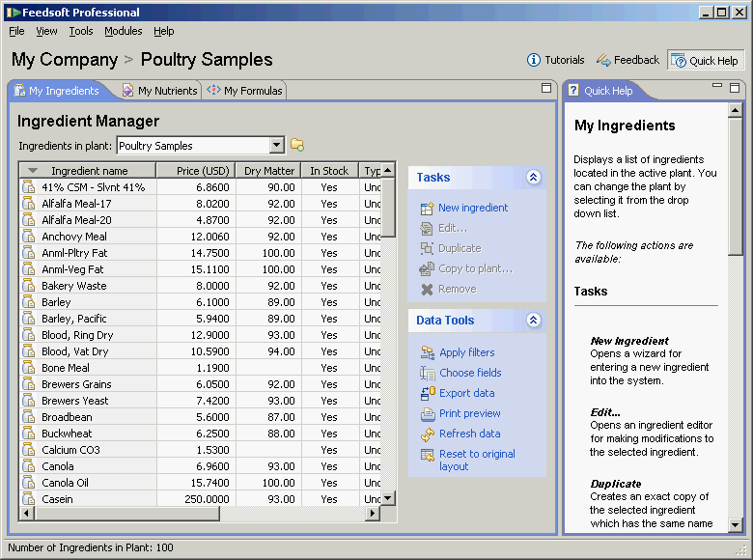This screenshot has height=560, width=753.
Task: Select the Alfalfa Meal-17 row
Action: 201,204
